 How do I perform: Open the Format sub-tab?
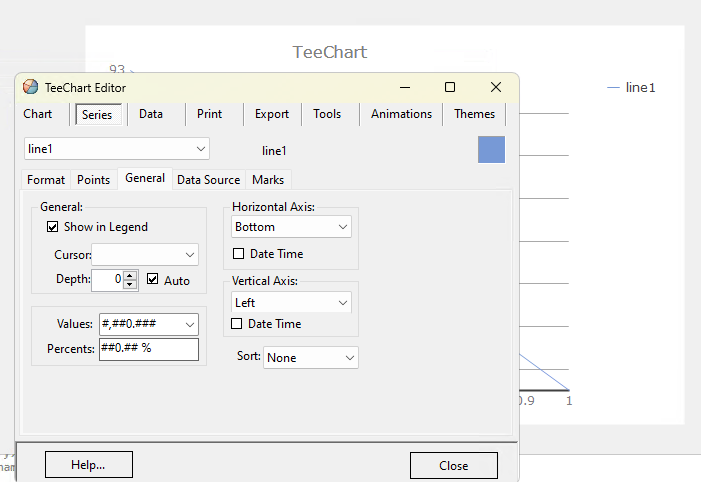pyautogui.click(x=46, y=180)
